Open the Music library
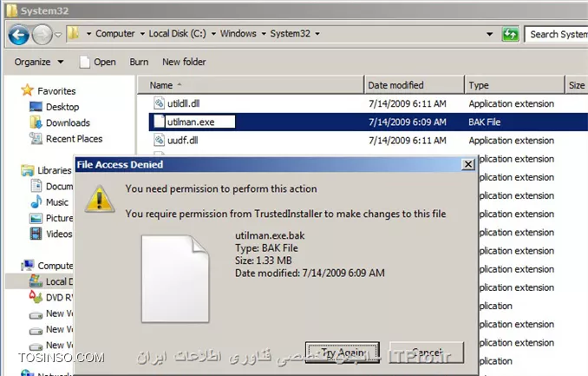This screenshot has height=376, width=588. (x=57, y=202)
